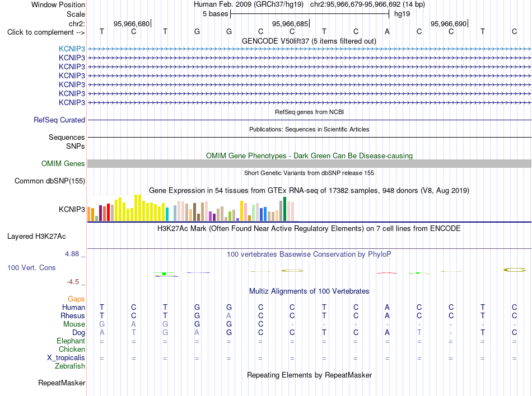Viewport: 532px width, 396px height.
Task: Open the 'RefSeq Curated' track label
Action: tap(59, 120)
